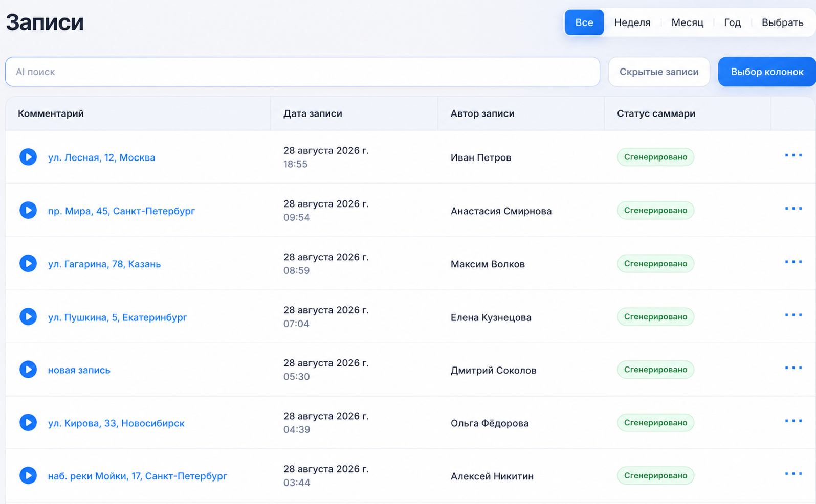This screenshot has height=504, width=816.
Task: Click the author name Максим Волков
Action: (x=488, y=264)
